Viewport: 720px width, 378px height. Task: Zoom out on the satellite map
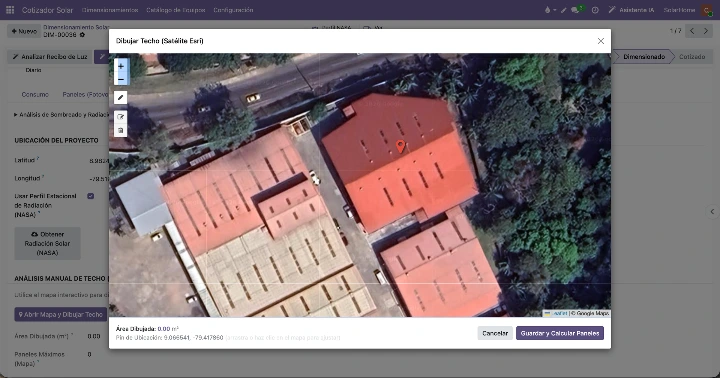[121, 79]
